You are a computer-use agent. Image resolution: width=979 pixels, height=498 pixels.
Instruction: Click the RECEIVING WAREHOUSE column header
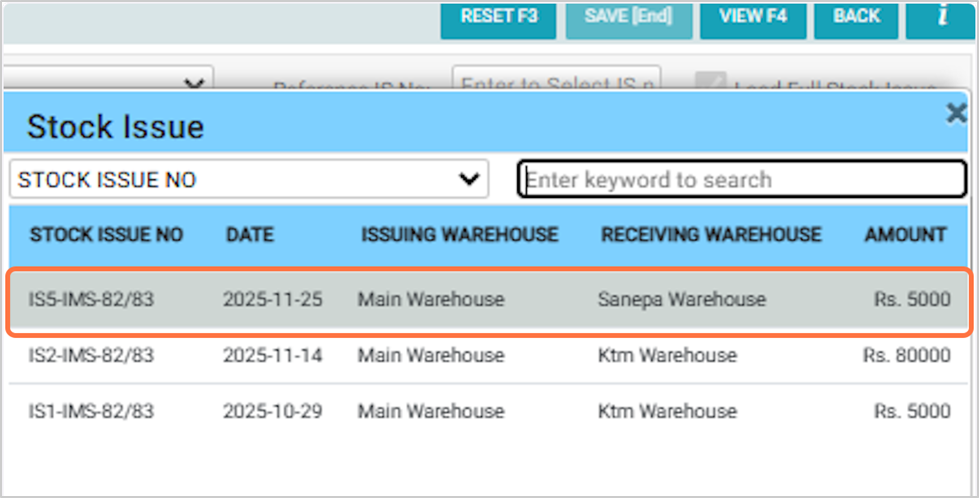click(x=711, y=236)
